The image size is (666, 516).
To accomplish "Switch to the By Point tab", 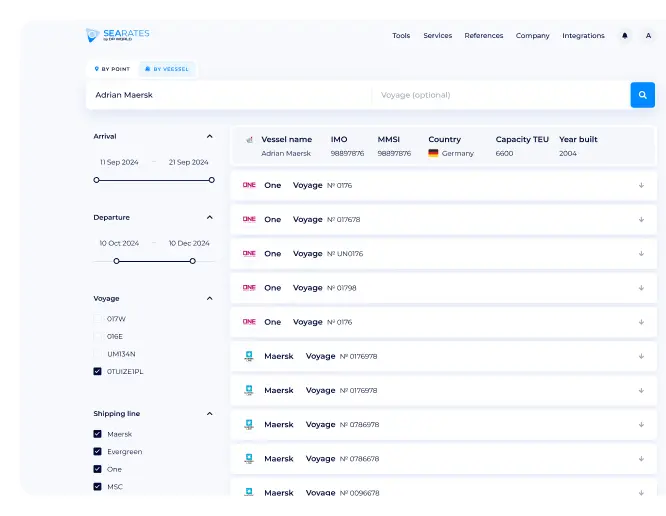I will click(x=112, y=69).
